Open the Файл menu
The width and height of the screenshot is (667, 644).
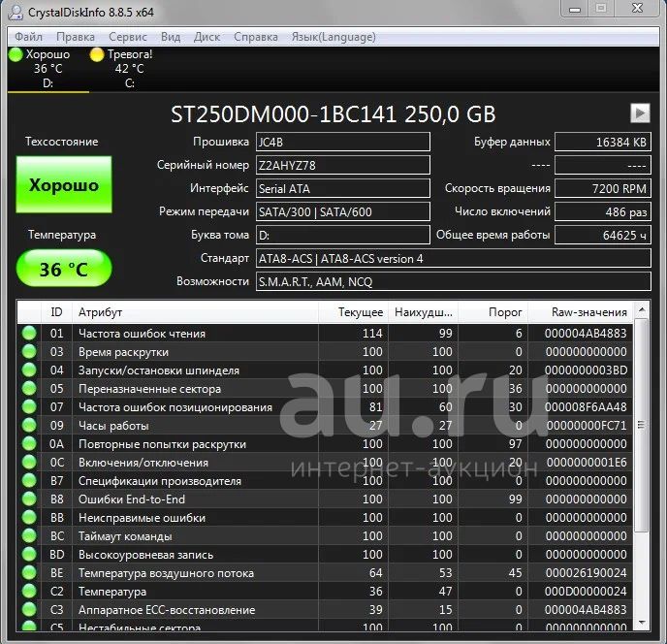pos(28,37)
